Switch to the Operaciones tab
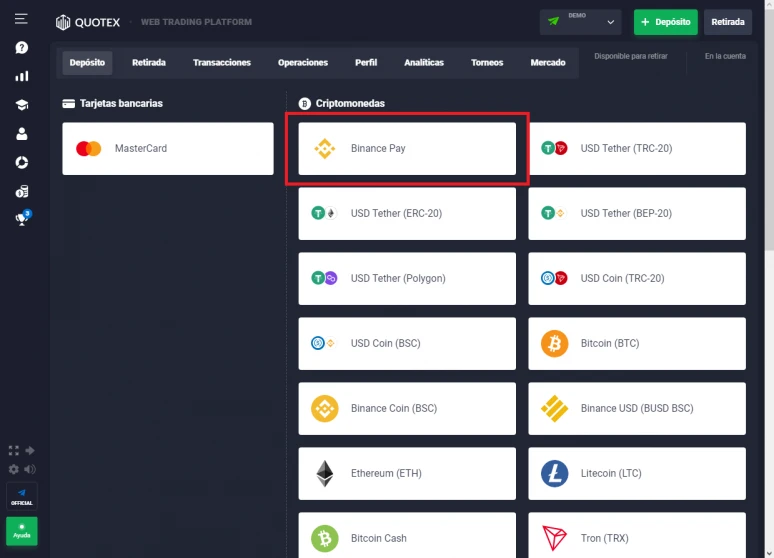Viewport: 774px width, 558px height. coord(303,63)
